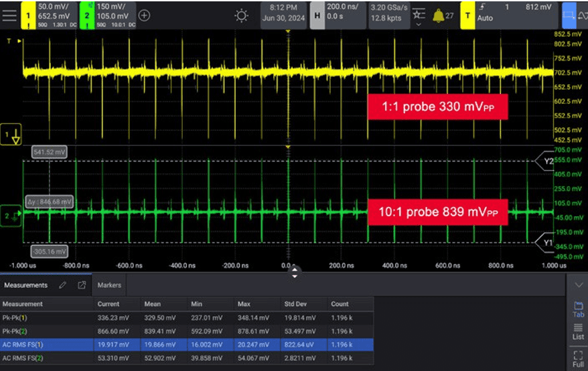
Task: Click the add channel plus icon
Action: [144, 15]
